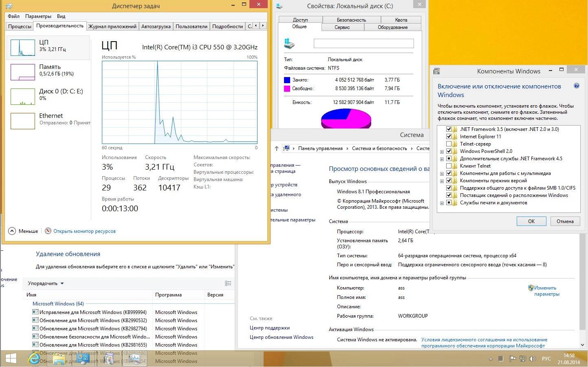Viewport: 588px width, 367px height.
Task: Uncheck Internet Explorer 11 component
Action: [449, 137]
